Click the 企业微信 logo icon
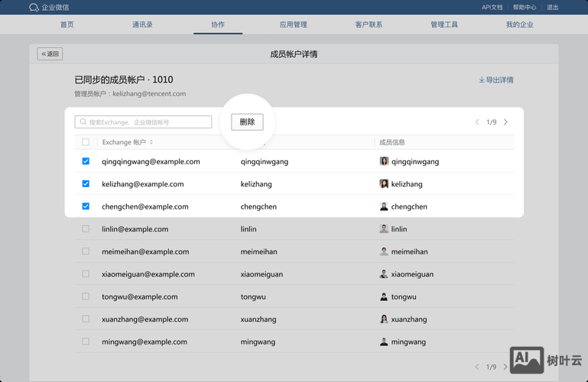This screenshot has width=588, height=382. click(x=34, y=8)
